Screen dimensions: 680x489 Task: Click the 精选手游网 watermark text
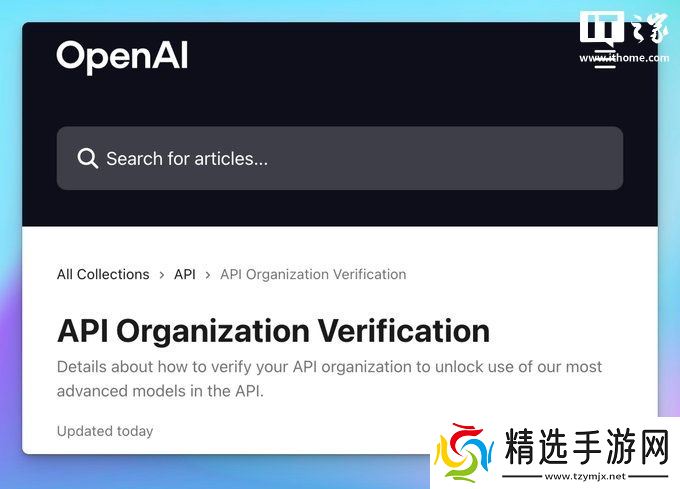(586, 446)
